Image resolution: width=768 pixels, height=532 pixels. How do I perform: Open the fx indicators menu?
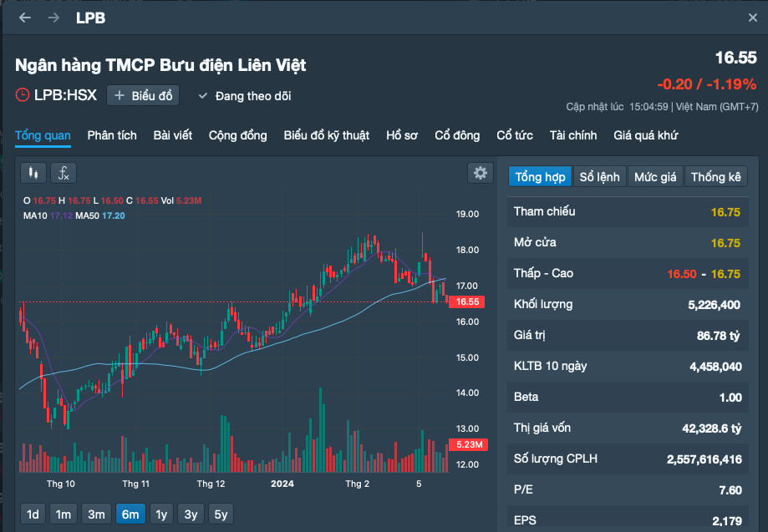(x=64, y=173)
